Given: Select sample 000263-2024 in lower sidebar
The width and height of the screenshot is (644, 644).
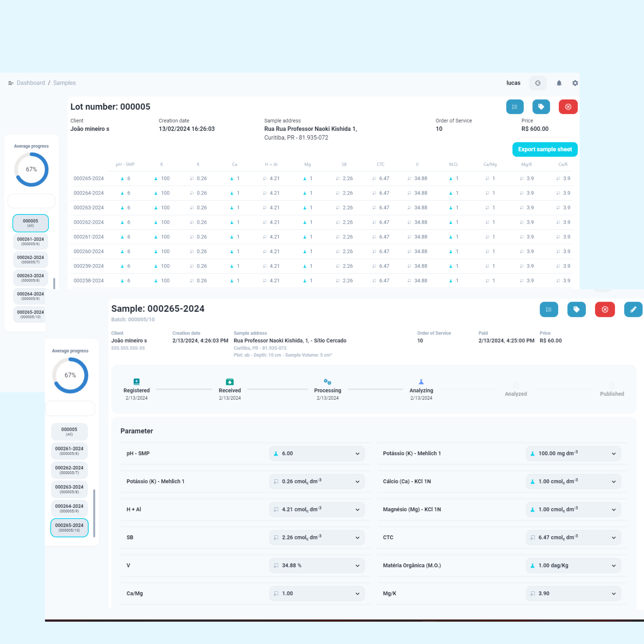Looking at the screenshot, I should coord(69,489).
